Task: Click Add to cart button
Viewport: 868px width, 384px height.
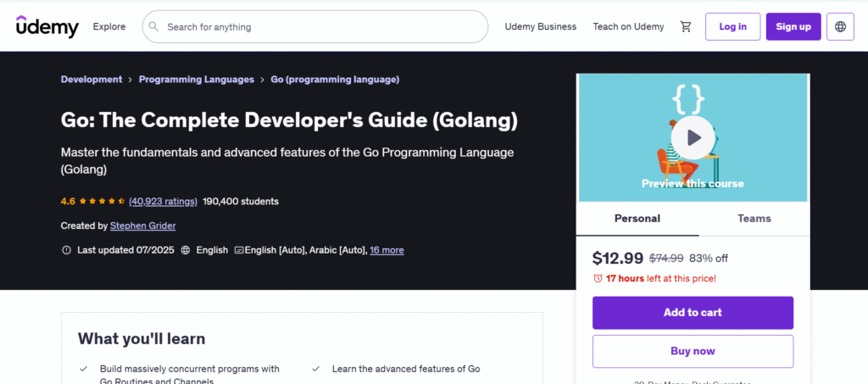Action: pyautogui.click(x=693, y=313)
